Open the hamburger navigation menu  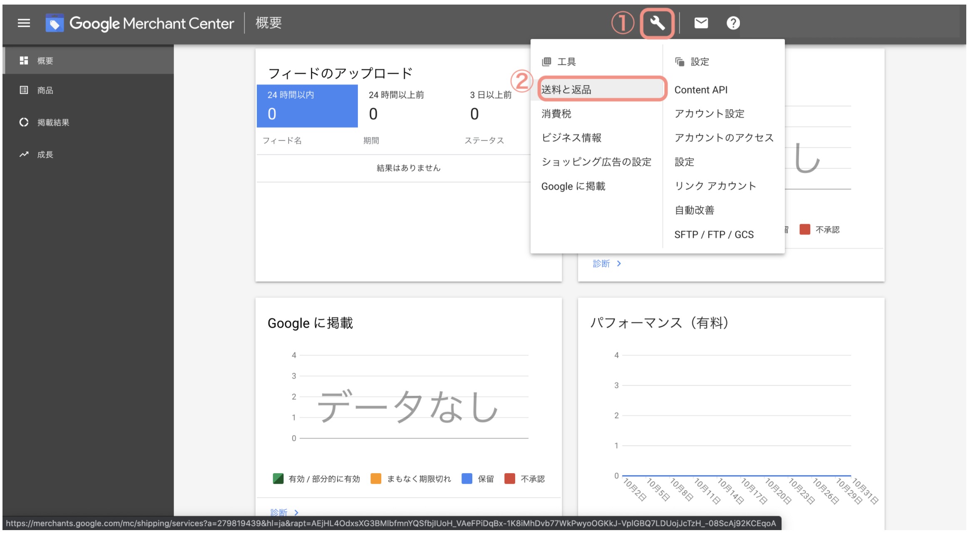[x=24, y=23]
